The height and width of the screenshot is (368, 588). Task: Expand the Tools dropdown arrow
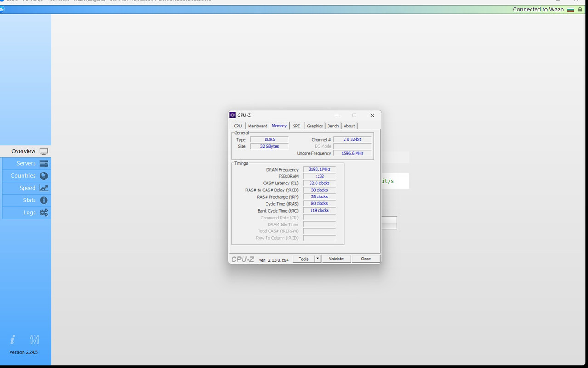point(317,259)
